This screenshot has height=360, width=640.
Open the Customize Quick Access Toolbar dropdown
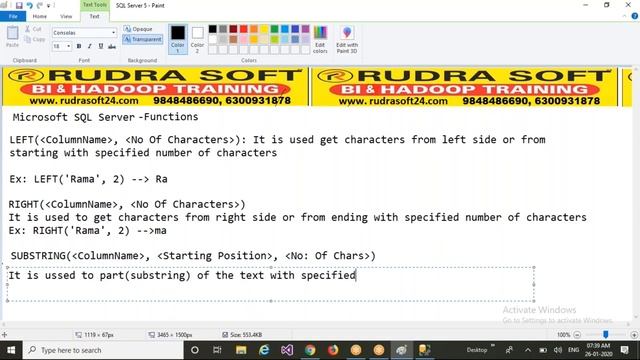coord(49,6)
